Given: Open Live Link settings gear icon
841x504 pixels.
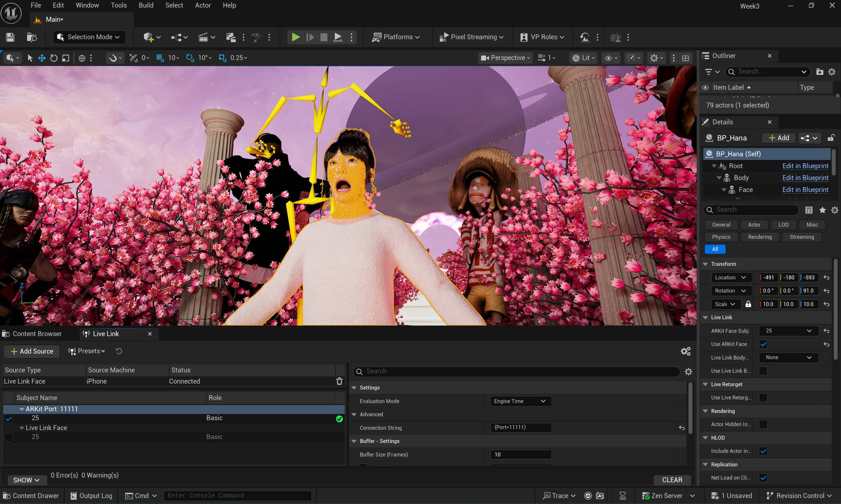Looking at the screenshot, I should pos(685,351).
